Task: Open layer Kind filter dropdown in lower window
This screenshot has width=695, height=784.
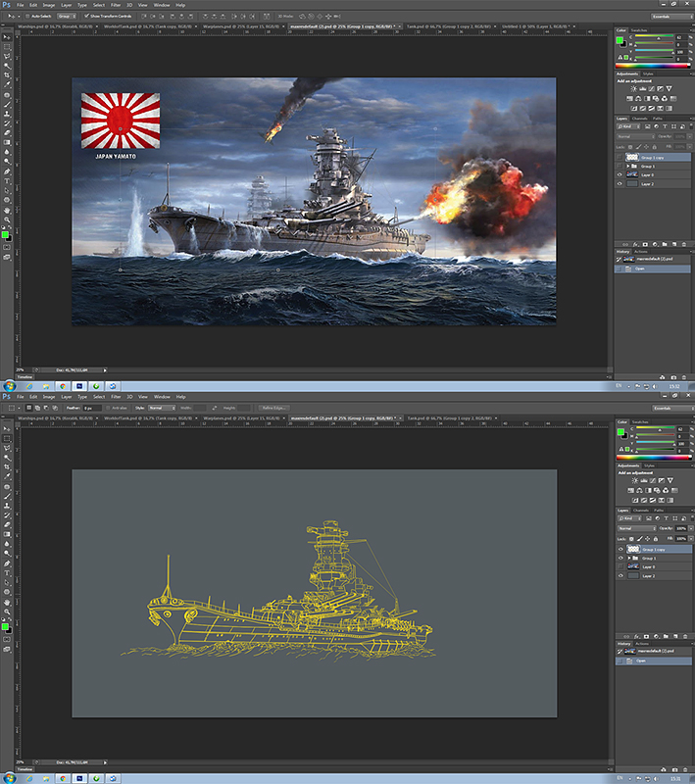Action: pyautogui.click(x=629, y=518)
